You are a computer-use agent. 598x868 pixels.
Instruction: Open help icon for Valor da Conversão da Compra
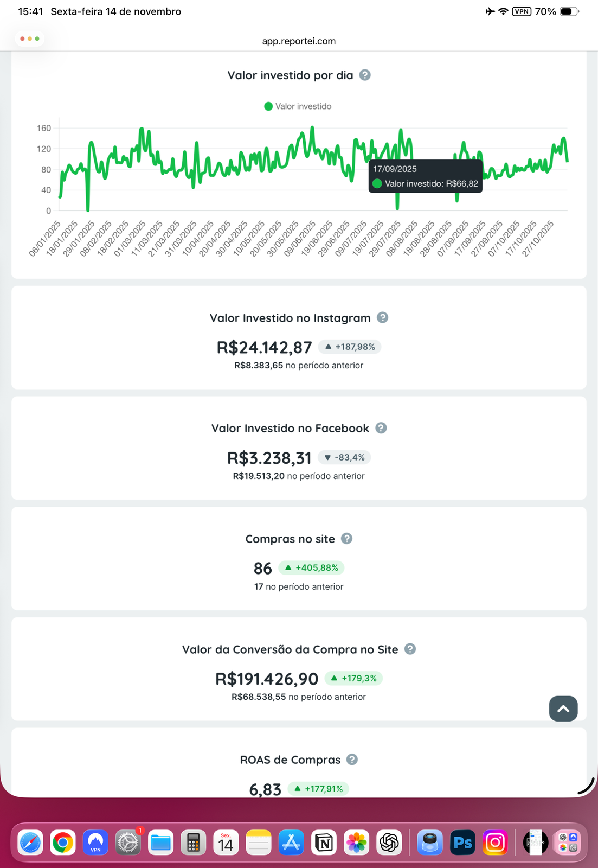point(410,649)
